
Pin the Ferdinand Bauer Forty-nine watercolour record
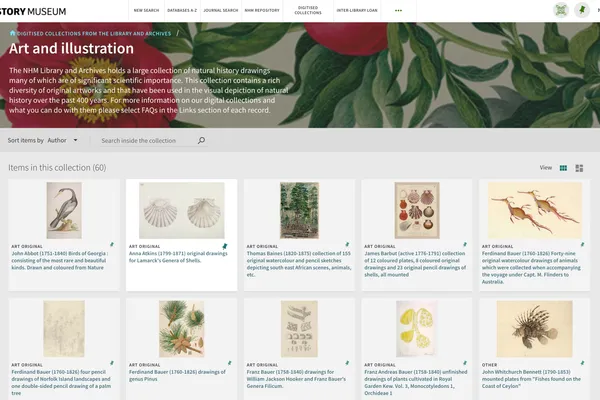pos(582,244)
